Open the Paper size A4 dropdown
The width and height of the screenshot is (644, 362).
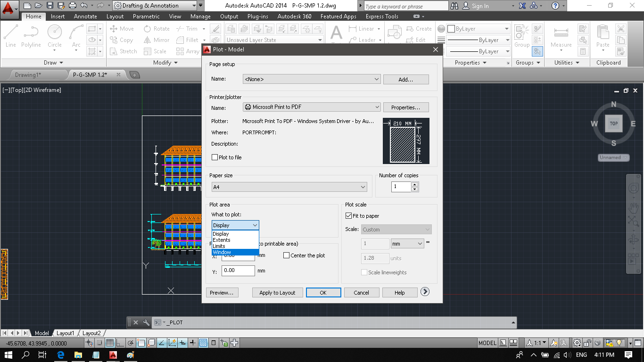pos(289,187)
